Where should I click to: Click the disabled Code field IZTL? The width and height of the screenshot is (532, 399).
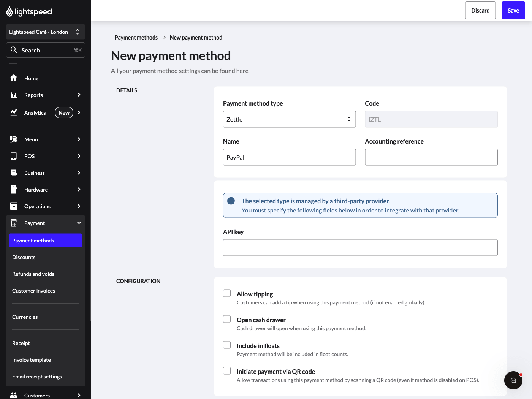click(431, 119)
